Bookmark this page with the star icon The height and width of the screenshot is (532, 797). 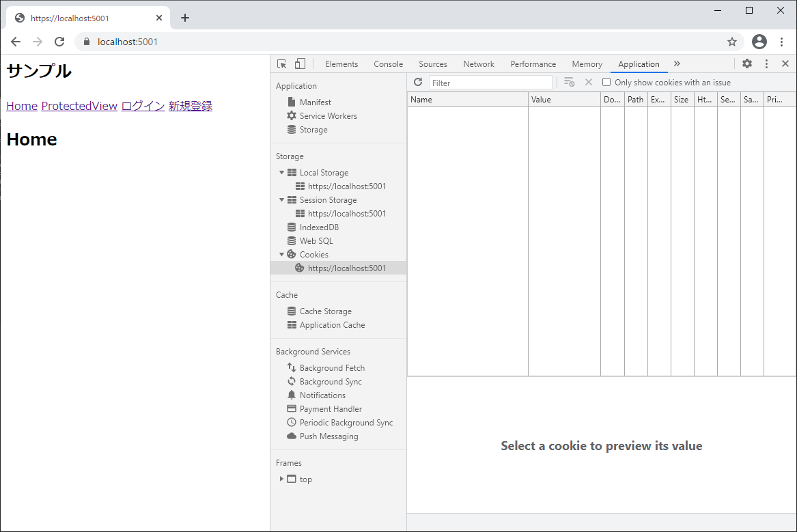[732, 42]
